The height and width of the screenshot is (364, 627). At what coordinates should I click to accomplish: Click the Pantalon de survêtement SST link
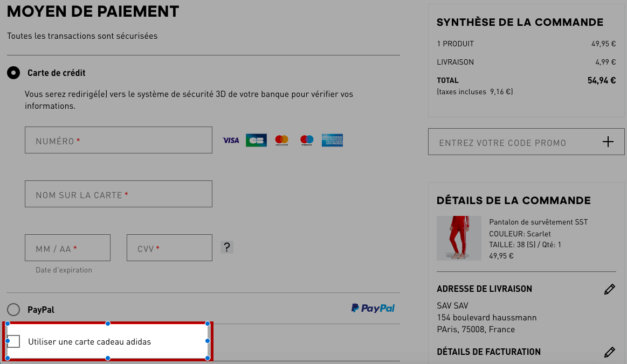538,221
